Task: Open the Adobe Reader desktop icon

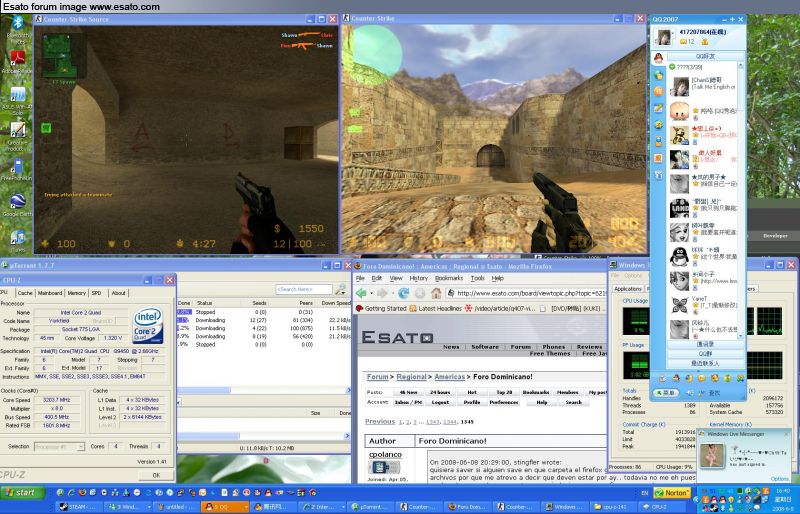Action: (x=18, y=59)
